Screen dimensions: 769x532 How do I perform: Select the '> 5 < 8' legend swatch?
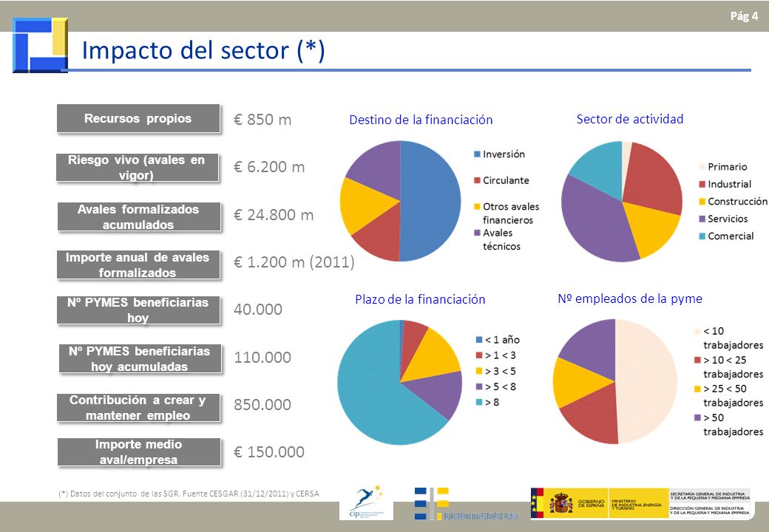click(479, 386)
